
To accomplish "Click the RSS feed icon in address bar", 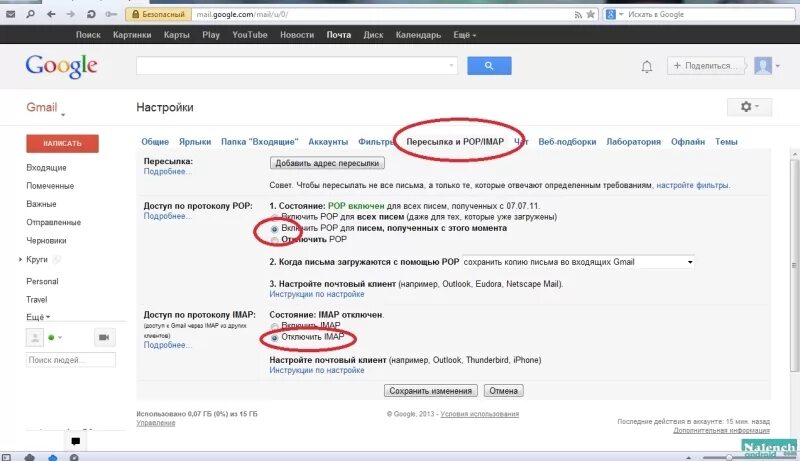I will 578,15.
